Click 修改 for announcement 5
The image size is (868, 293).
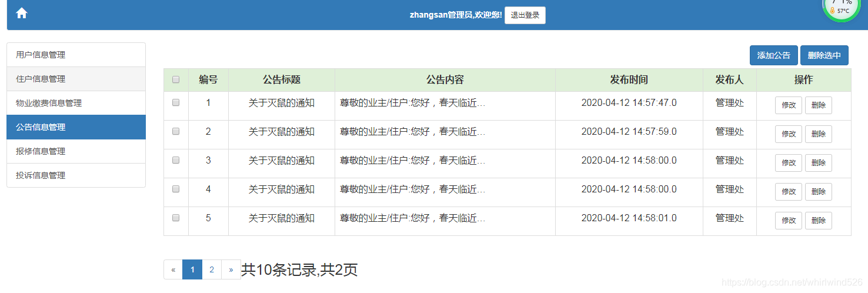[789, 221]
